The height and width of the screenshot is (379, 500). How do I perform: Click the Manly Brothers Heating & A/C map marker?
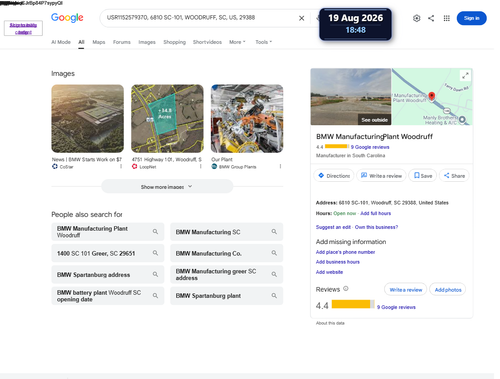[x=462, y=119]
